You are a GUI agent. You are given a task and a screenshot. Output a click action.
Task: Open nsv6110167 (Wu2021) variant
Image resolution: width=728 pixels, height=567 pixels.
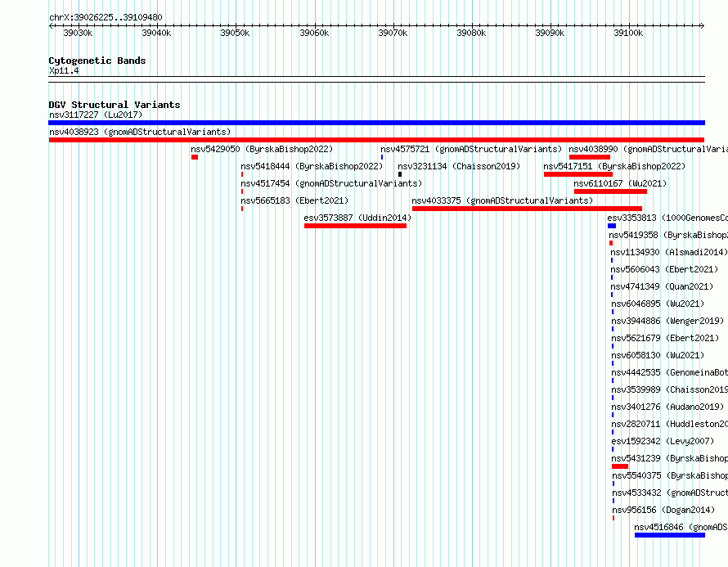pyautogui.click(x=620, y=183)
